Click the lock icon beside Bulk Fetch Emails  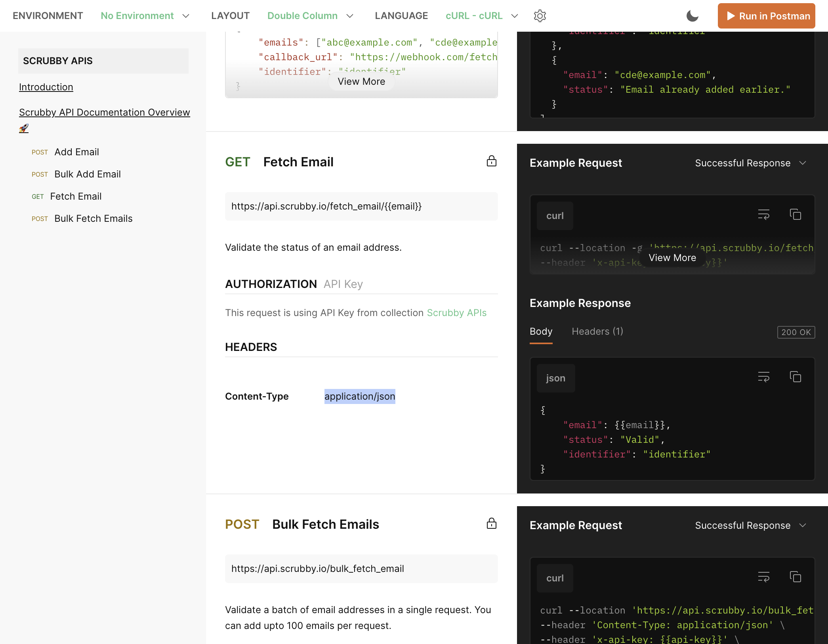pyautogui.click(x=491, y=524)
